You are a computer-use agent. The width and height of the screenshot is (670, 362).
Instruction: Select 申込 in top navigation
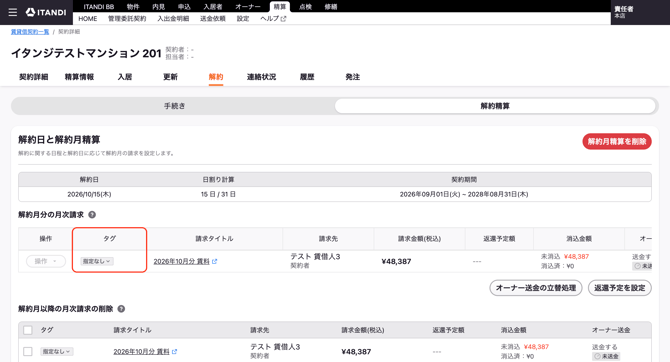(184, 7)
